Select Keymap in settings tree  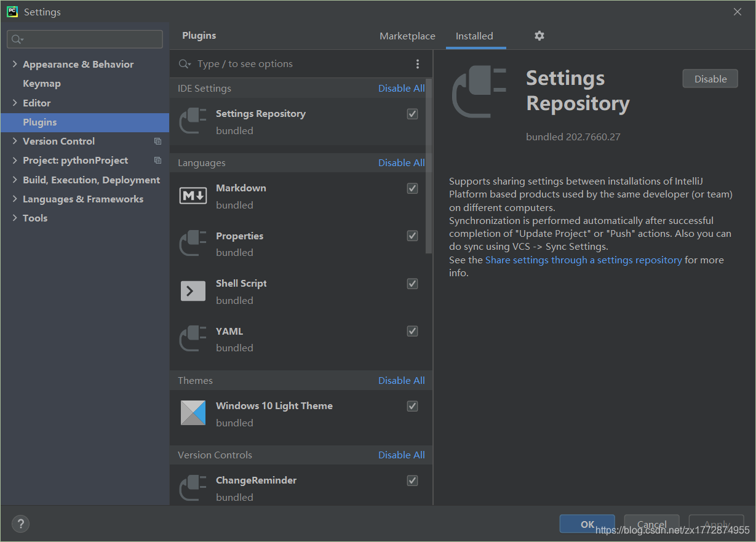click(x=42, y=84)
